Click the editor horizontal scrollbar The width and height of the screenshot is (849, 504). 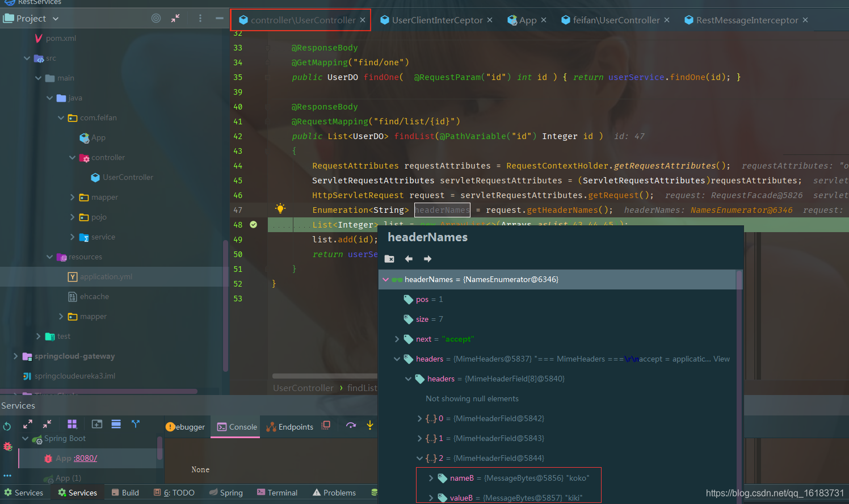325,376
